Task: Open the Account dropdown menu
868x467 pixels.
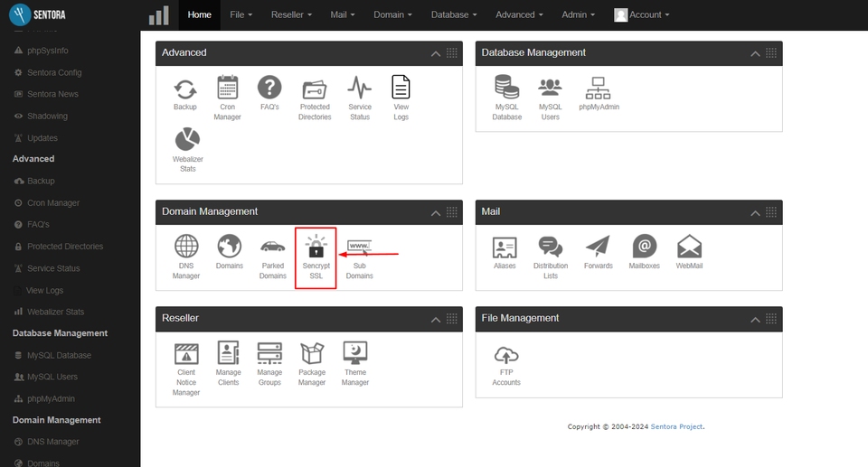Action: [642, 15]
